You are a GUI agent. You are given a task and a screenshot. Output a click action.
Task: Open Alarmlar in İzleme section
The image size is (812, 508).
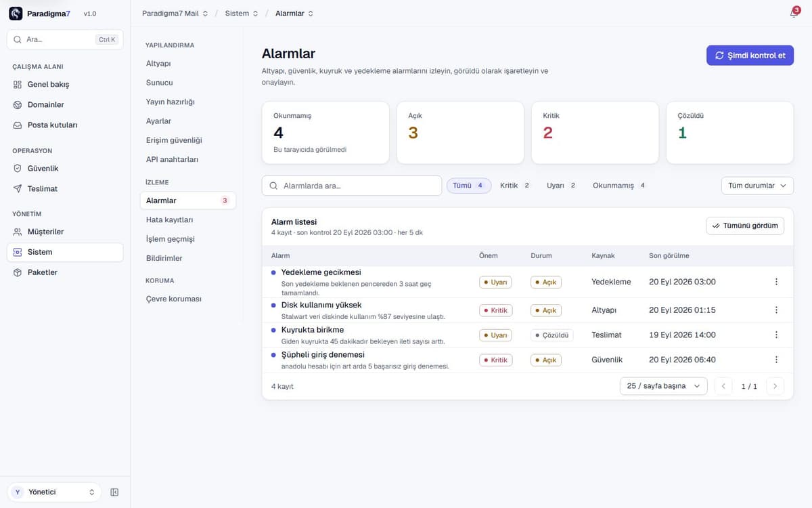pyautogui.click(x=187, y=200)
